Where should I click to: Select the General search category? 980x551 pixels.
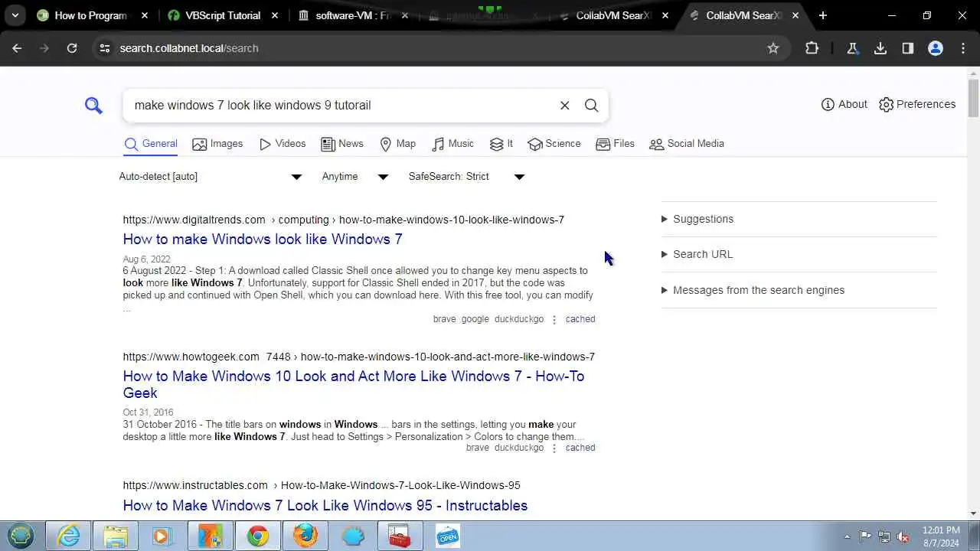(151, 144)
